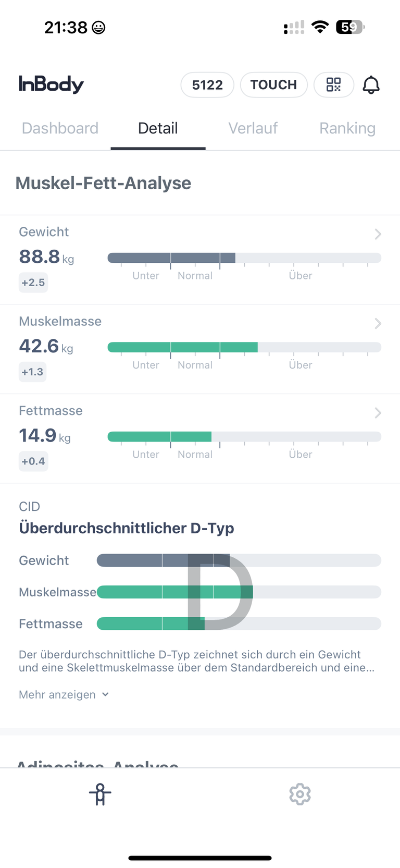The height and width of the screenshot is (868, 400).
Task: Open the QR code scanner icon
Action: coord(334,84)
